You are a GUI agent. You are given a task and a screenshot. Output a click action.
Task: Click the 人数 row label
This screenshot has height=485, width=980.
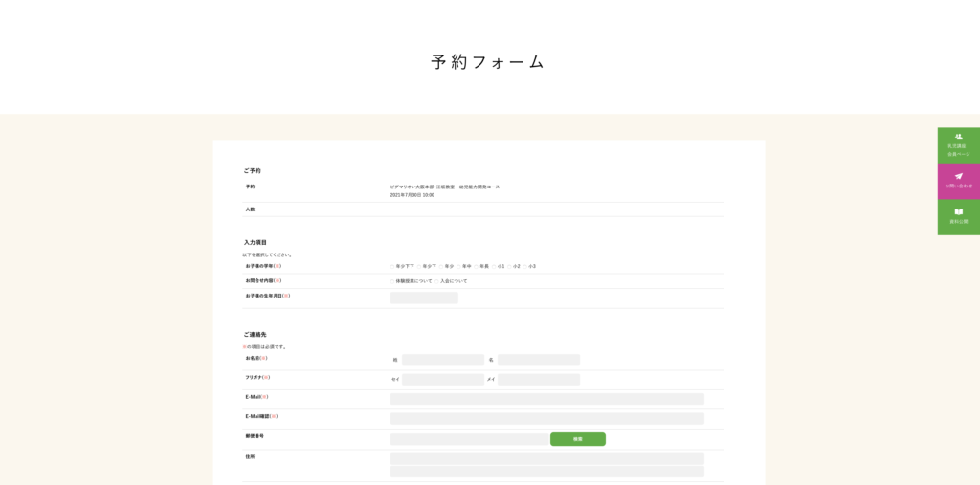pos(250,209)
